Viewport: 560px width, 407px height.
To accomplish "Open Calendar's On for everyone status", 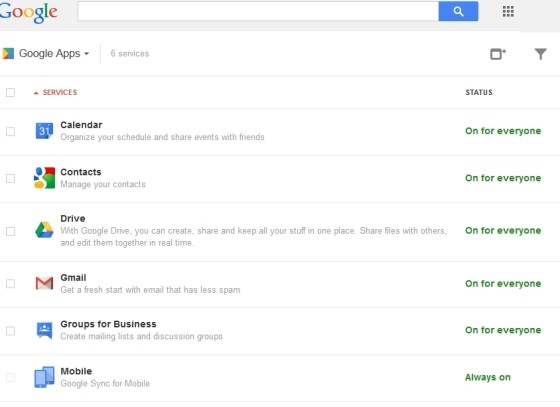I will coord(503,131).
